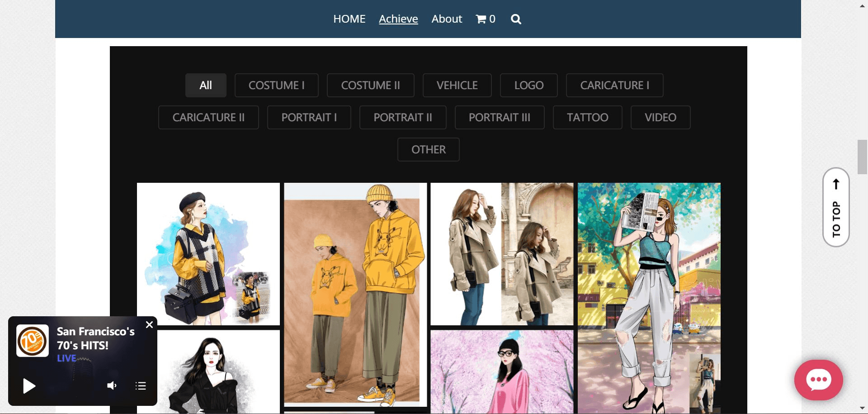Open the radio player playlist menu

coord(141,385)
